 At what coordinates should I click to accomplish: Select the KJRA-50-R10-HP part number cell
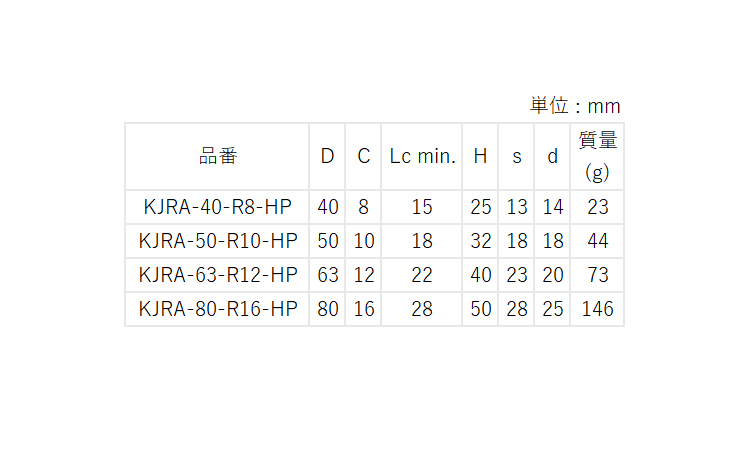[218, 241]
